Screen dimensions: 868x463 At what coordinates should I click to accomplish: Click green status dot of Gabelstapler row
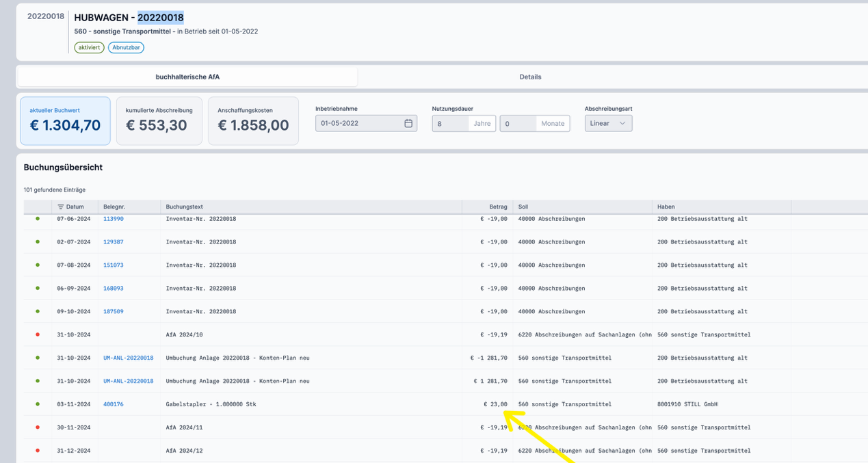pyautogui.click(x=38, y=404)
